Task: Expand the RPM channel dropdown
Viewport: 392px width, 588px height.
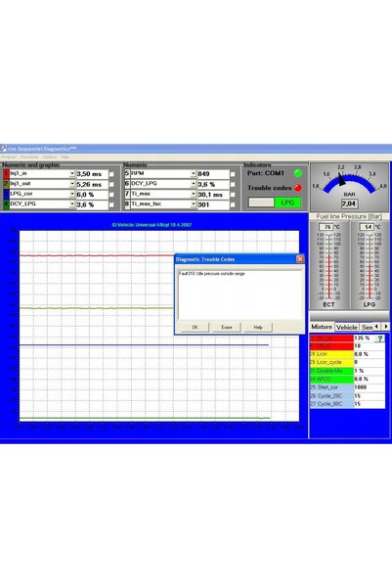Action: pyautogui.click(x=194, y=174)
